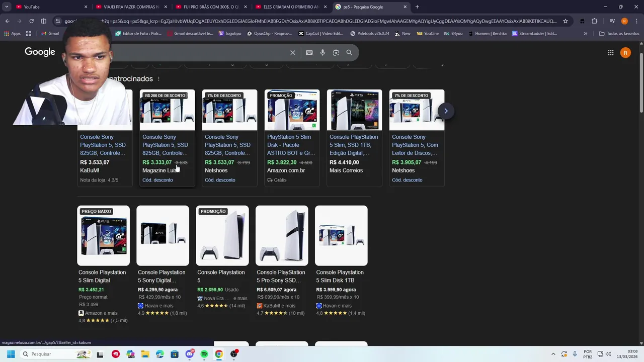Go to Google home via the logo

(40, 52)
